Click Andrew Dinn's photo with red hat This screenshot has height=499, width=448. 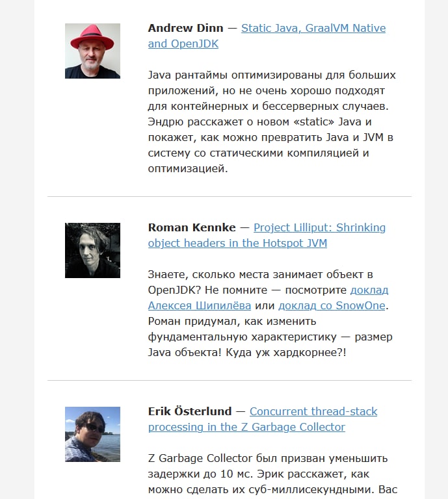(92, 51)
